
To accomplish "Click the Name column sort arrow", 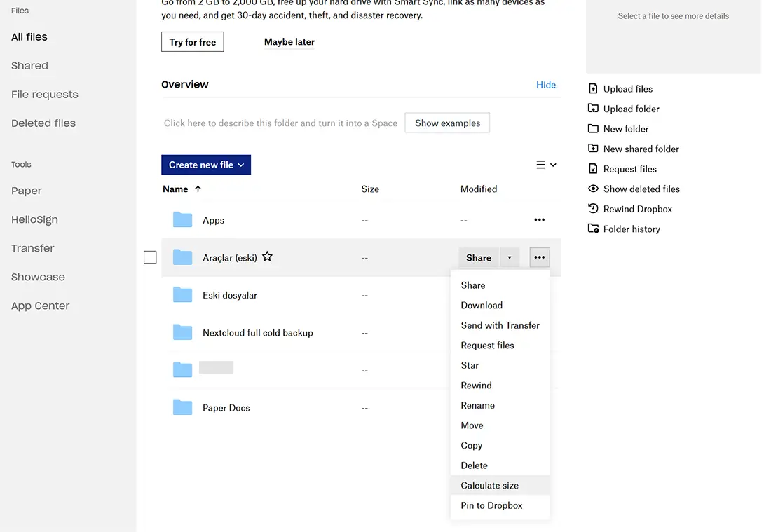I will tap(198, 189).
